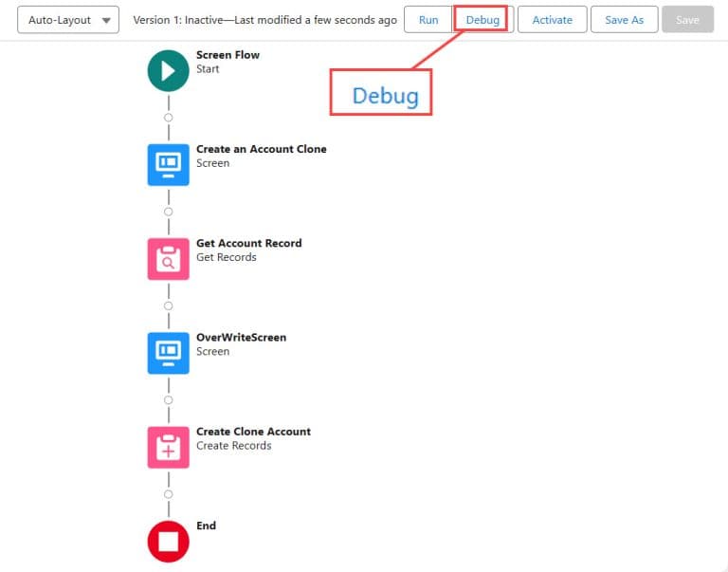Select the red End element icon
Image resolution: width=728 pixels, height=572 pixels.
[x=168, y=542]
